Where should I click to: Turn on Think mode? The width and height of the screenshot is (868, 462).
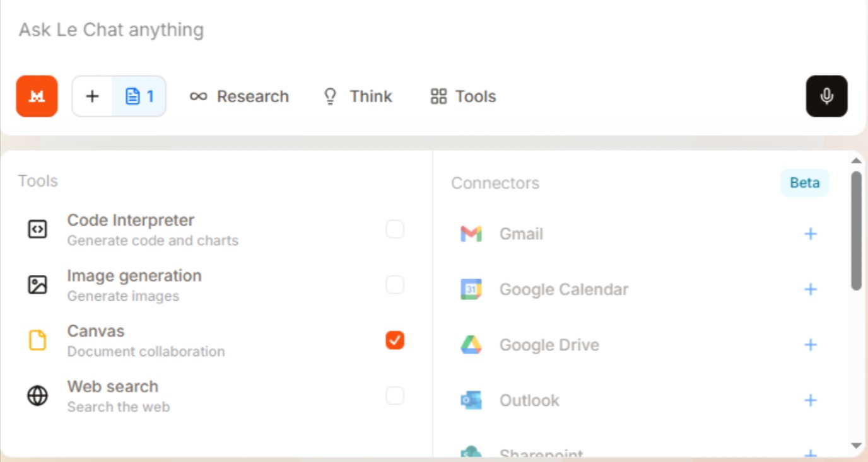pyautogui.click(x=358, y=96)
